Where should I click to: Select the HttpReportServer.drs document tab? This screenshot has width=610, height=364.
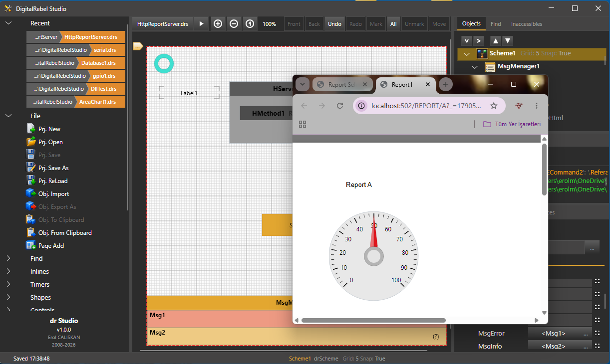(x=163, y=24)
